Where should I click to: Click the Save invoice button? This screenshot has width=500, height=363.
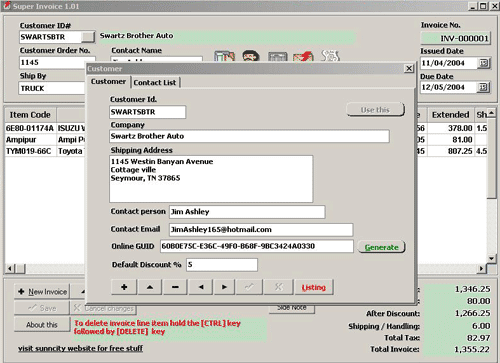coord(42,308)
